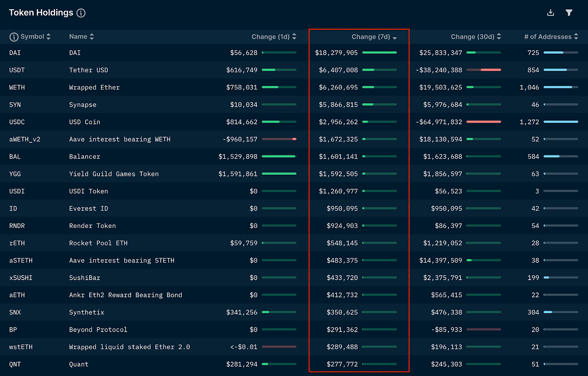
Task: Click aSTETH symbol cell
Action: coord(21,261)
